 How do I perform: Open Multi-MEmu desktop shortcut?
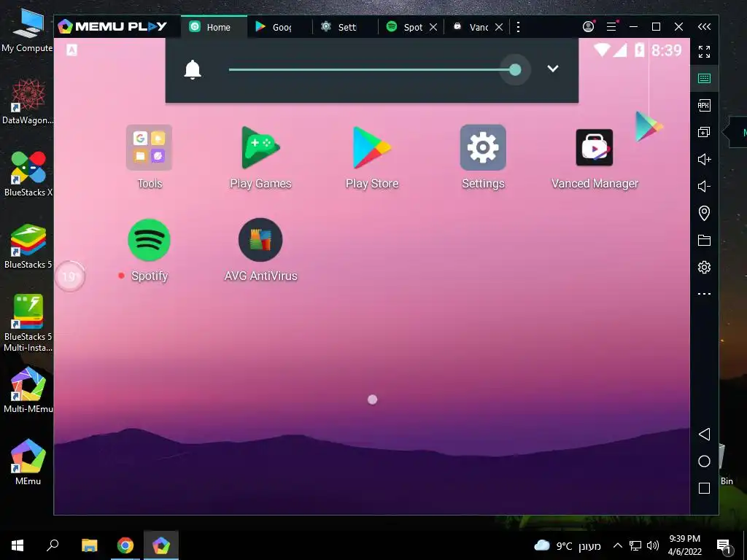pyautogui.click(x=28, y=390)
